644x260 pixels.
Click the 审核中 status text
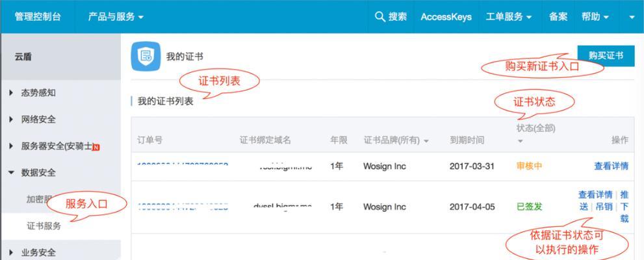(x=529, y=166)
